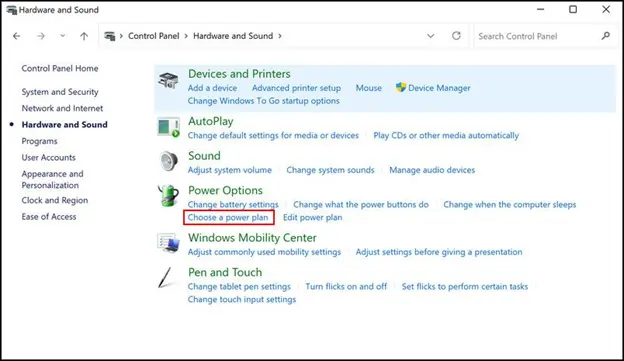This screenshot has width=624, height=361.
Task: Click Change system sounds
Action: click(x=330, y=170)
